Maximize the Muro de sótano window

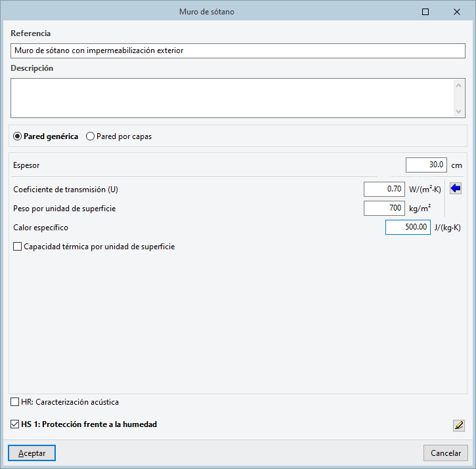coord(425,12)
